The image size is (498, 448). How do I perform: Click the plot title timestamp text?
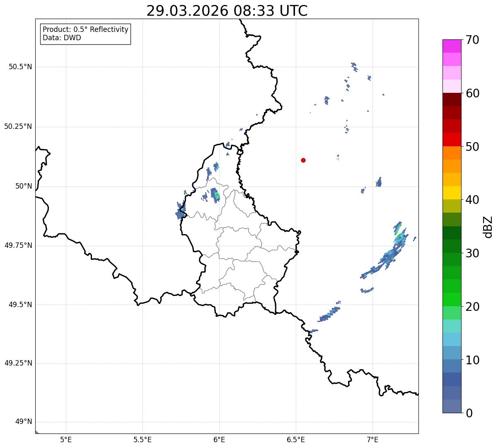coord(227,11)
